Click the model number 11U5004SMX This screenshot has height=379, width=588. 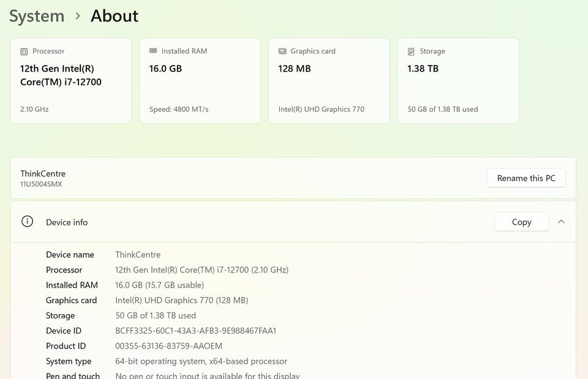[41, 184]
